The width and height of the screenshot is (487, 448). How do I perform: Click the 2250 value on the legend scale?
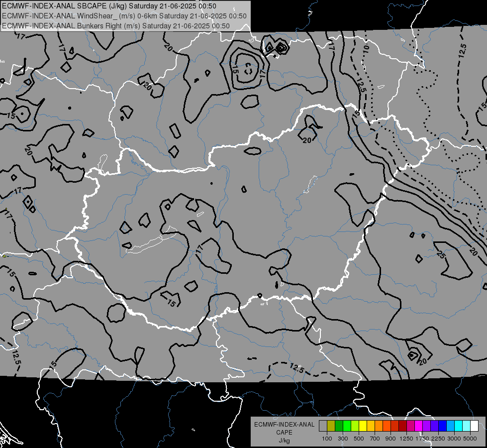[x=438, y=439]
